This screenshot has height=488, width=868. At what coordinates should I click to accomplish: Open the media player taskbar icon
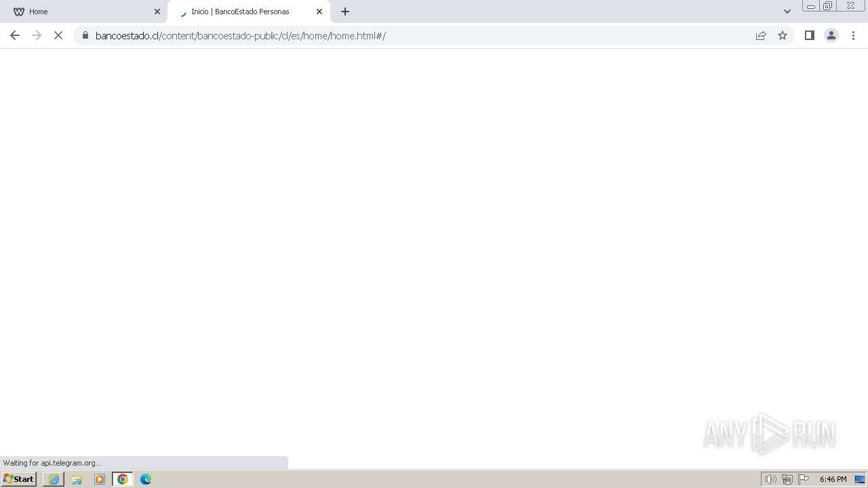click(x=100, y=479)
